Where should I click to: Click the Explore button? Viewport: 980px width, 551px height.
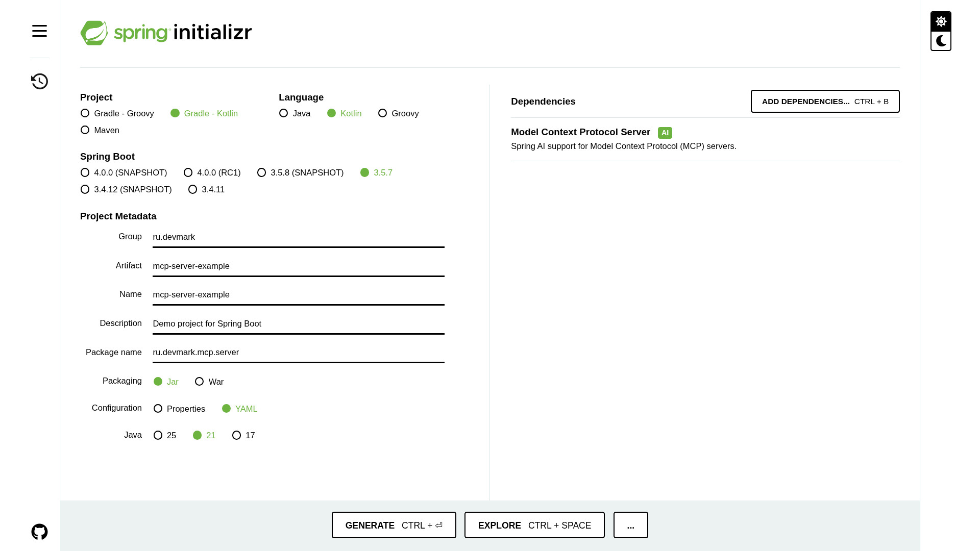534,525
